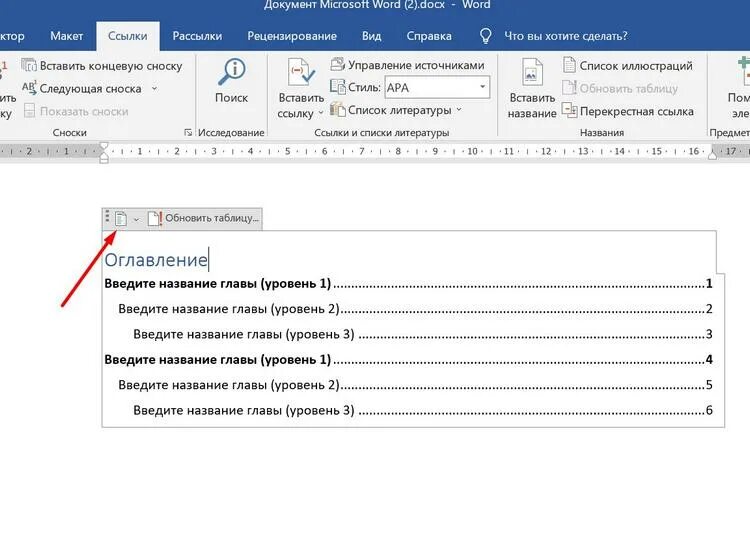Viewport: 750px width, 539px height.
Task: Open the Footnotes group dialog launcher
Action: pos(188,132)
